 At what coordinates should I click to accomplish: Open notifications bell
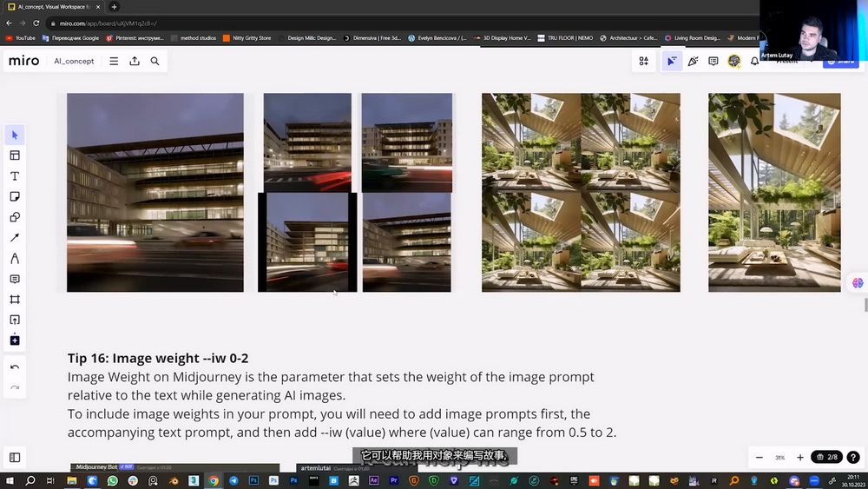click(x=754, y=61)
